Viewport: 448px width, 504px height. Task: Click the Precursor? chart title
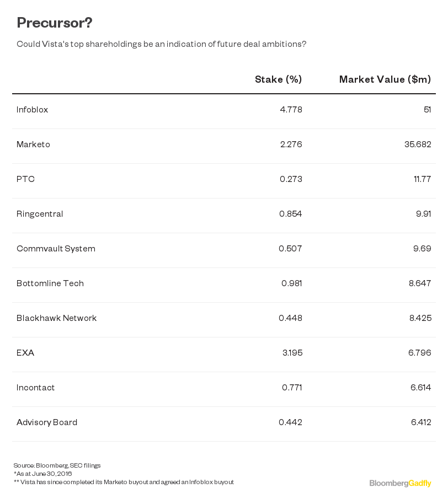(55, 23)
